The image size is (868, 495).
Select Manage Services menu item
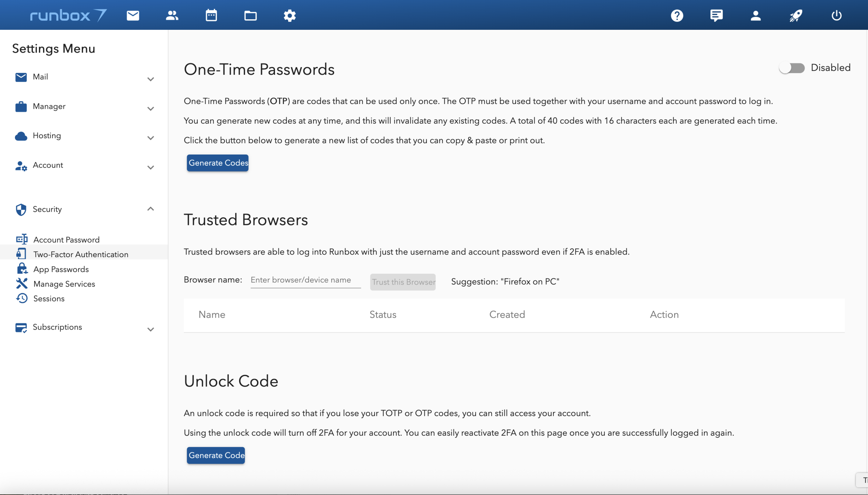tap(64, 284)
